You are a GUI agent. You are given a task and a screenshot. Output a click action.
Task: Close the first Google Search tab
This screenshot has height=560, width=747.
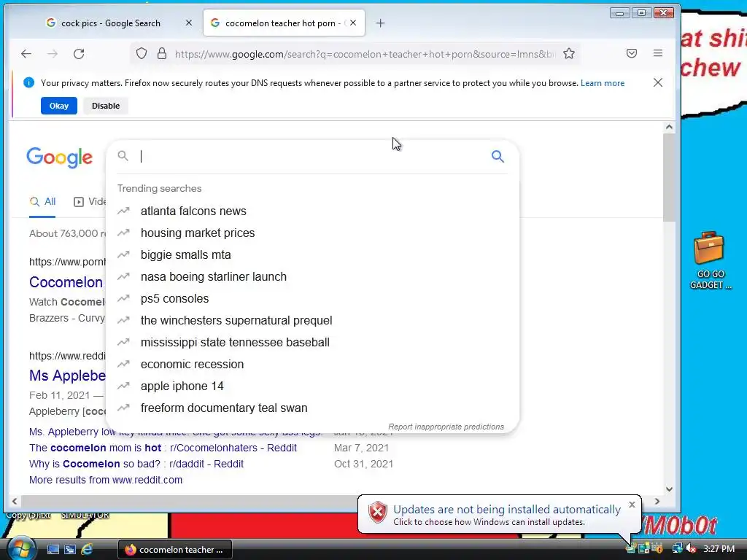coord(189,23)
